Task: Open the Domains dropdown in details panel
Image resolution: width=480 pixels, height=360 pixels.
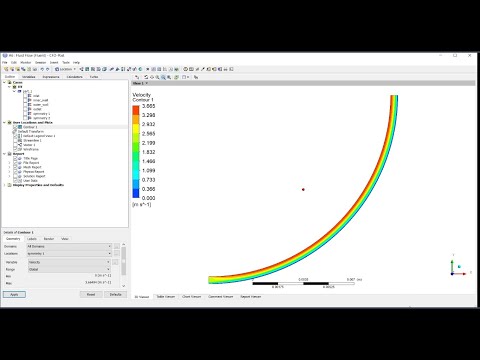Action: point(69,246)
